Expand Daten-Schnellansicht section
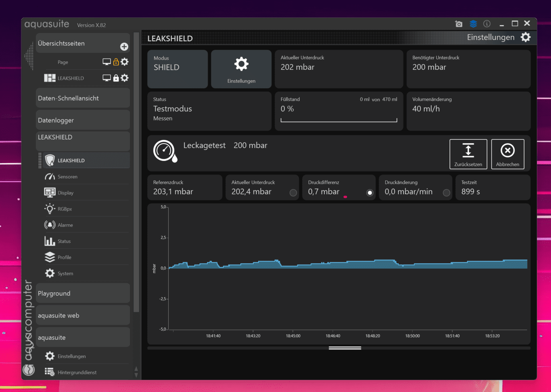 tap(83, 98)
